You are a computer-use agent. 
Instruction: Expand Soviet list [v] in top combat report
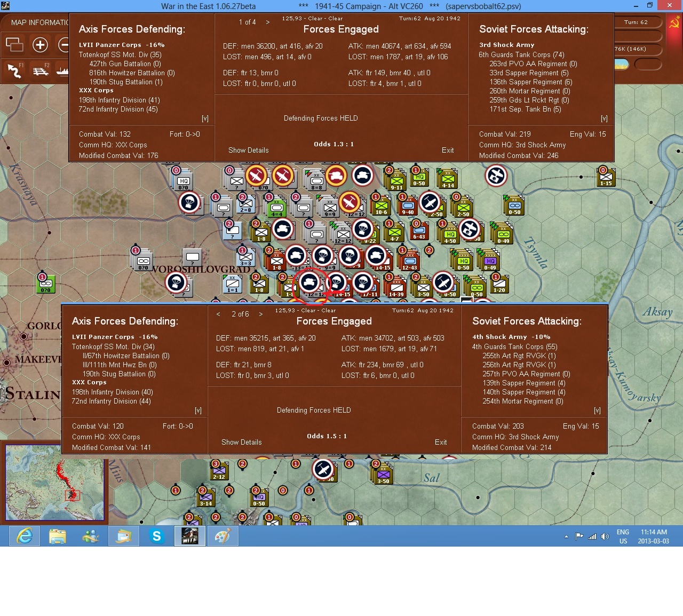(x=604, y=119)
